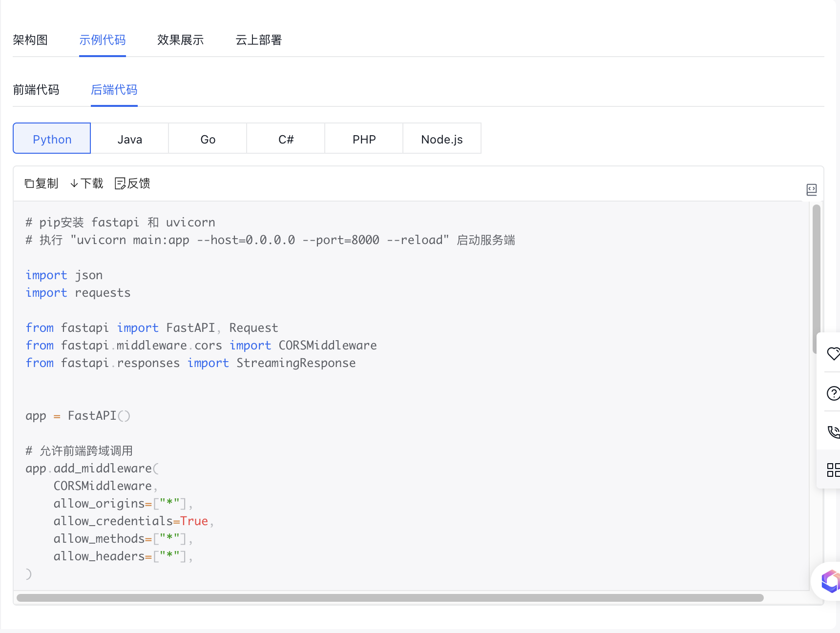
Task: Click the phone contact icon on side panel
Action: click(833, 431)
